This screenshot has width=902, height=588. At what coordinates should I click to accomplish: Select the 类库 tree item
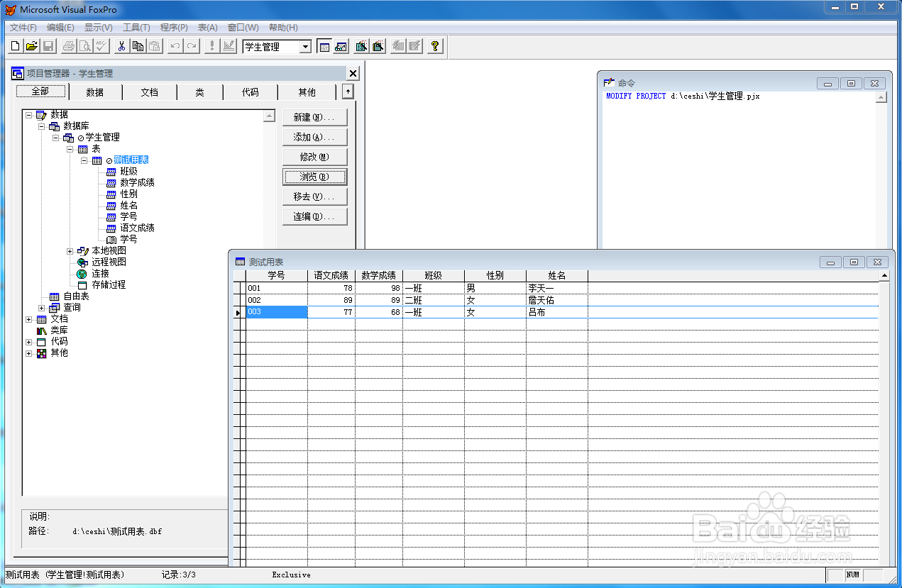59,330
